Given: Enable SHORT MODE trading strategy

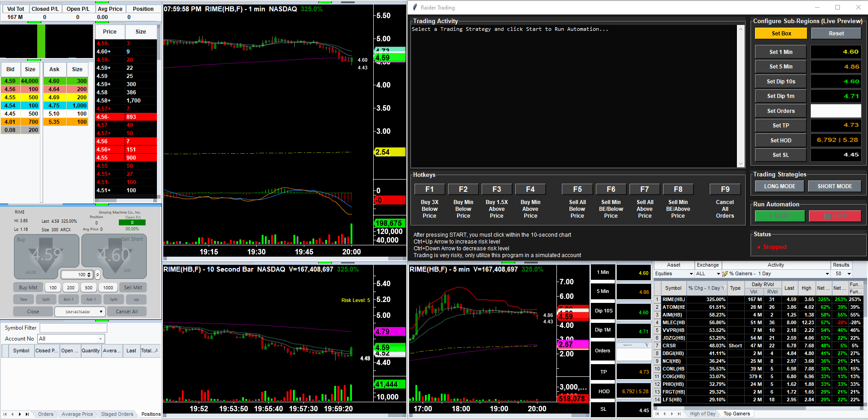Looking at the screenshot, I should (834, 186).
